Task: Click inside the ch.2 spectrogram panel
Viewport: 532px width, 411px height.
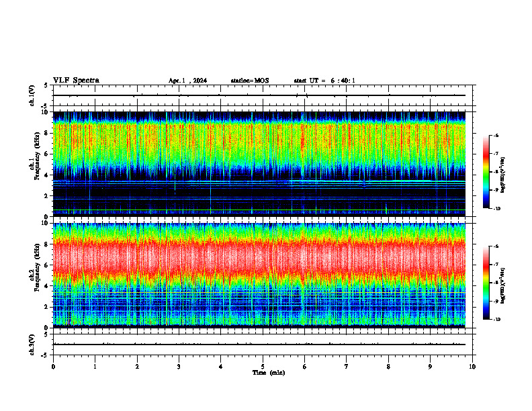Action: pos(259,275)
